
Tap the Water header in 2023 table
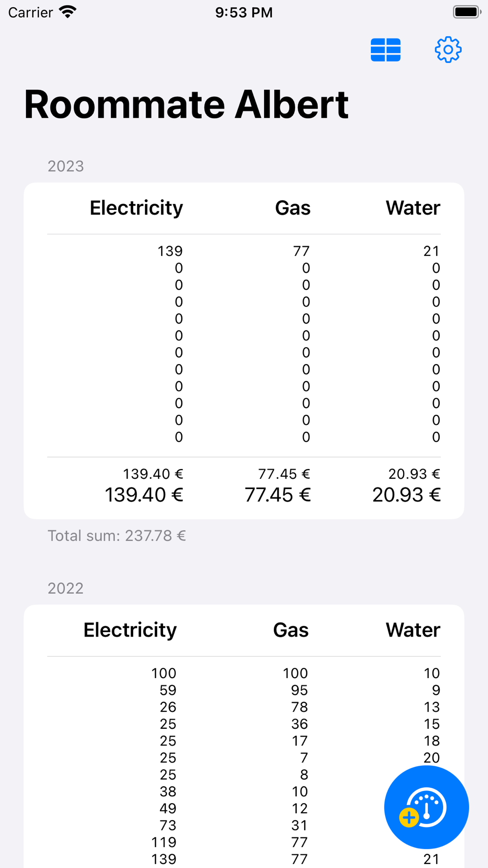(x=413, y=208)
